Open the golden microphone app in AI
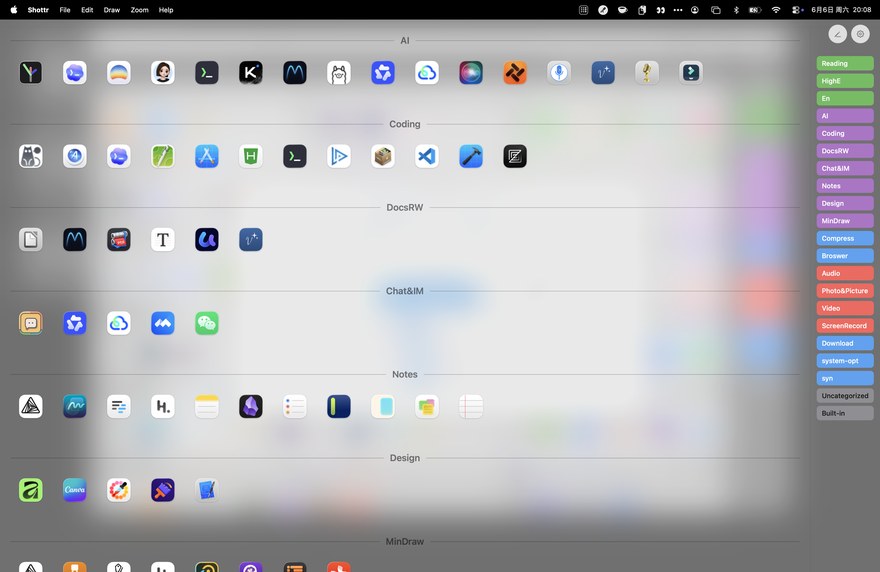Viewport: 880px width, 572px height. pyautogui.click(x=647, y=72)
